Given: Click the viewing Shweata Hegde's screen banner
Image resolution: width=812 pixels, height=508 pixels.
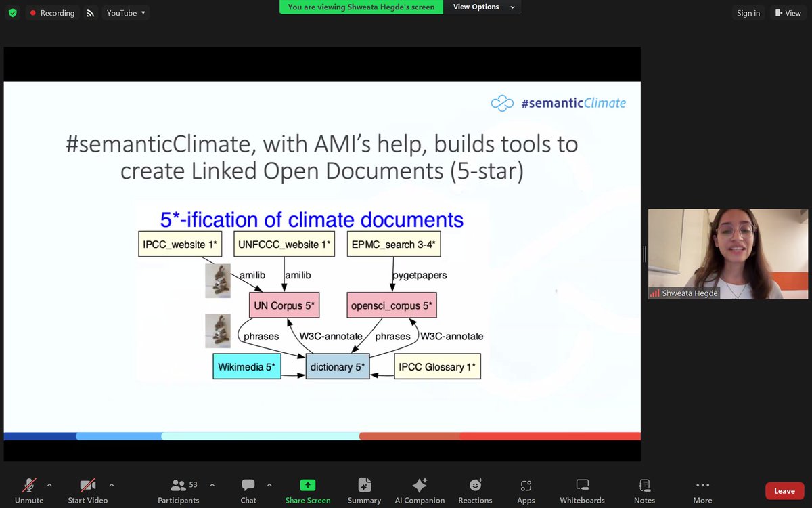Looking at the screenshot, I should (362, 7).
